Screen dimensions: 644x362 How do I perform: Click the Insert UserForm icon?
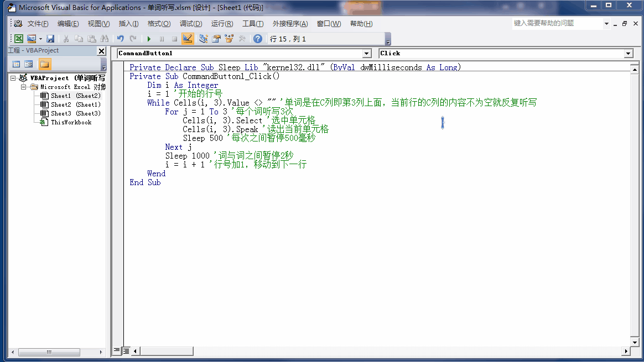32,39
